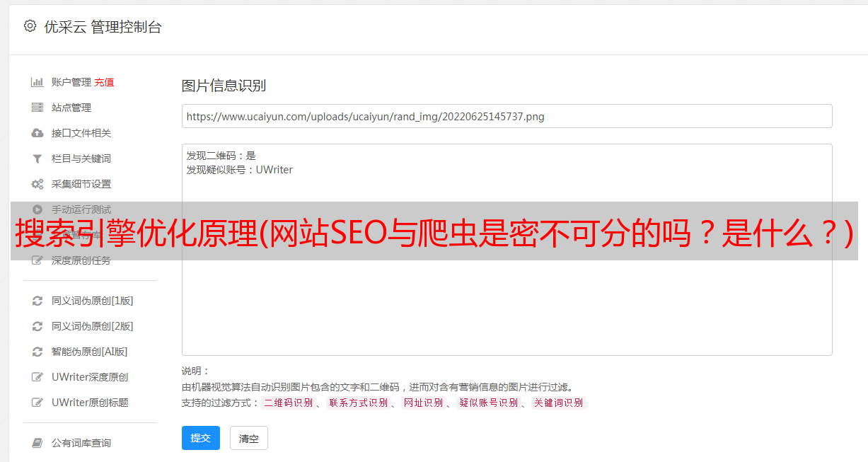Click the 清空 button
This screenshot has height=462, width=868.
coord(249,438)
